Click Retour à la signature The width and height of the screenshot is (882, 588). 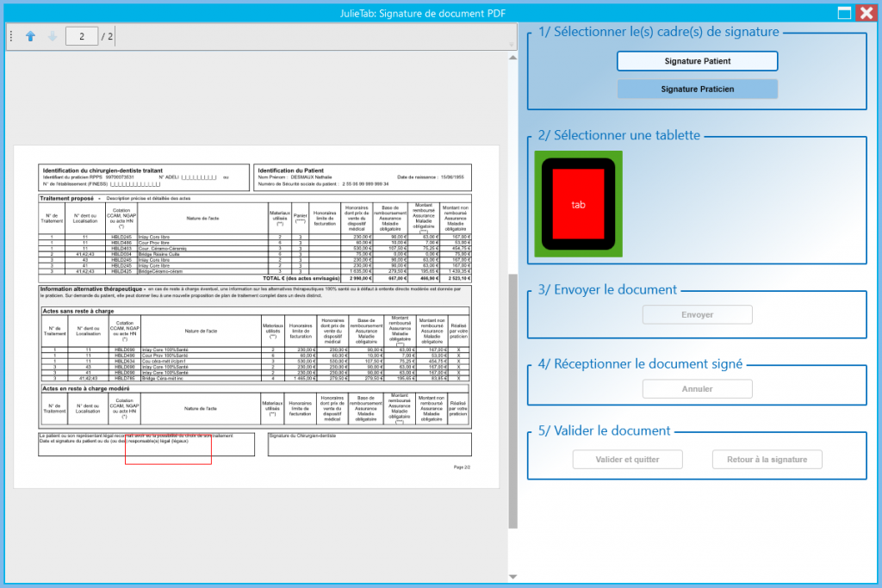click(767, 459)
